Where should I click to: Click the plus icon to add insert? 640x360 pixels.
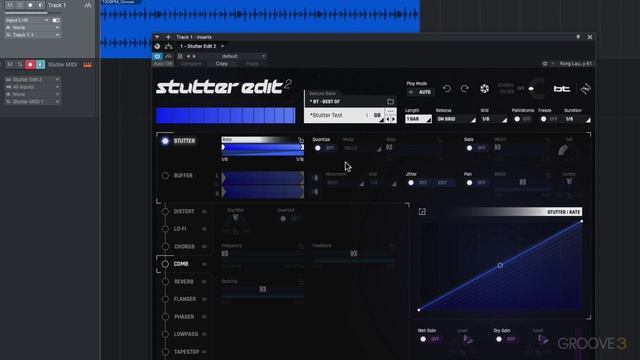(168, 37)
